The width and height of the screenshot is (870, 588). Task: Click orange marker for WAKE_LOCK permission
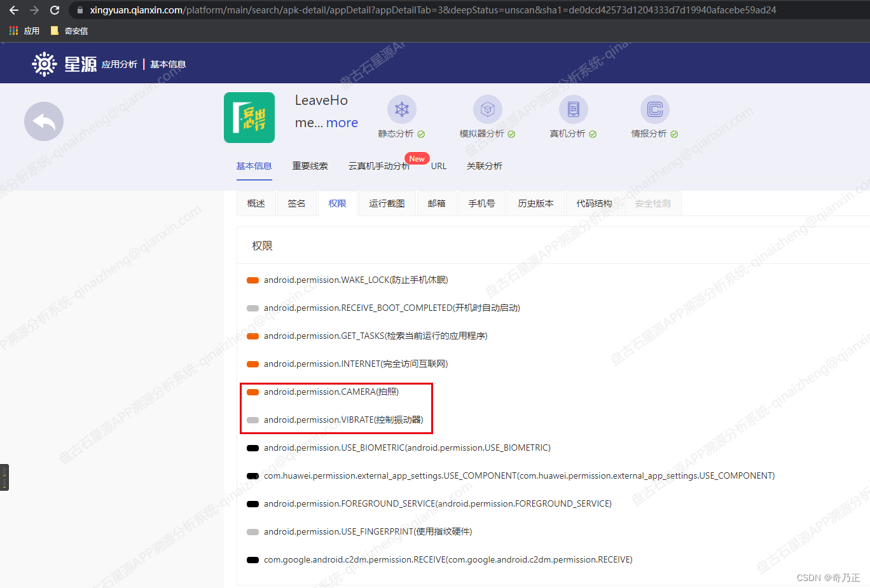252,280
